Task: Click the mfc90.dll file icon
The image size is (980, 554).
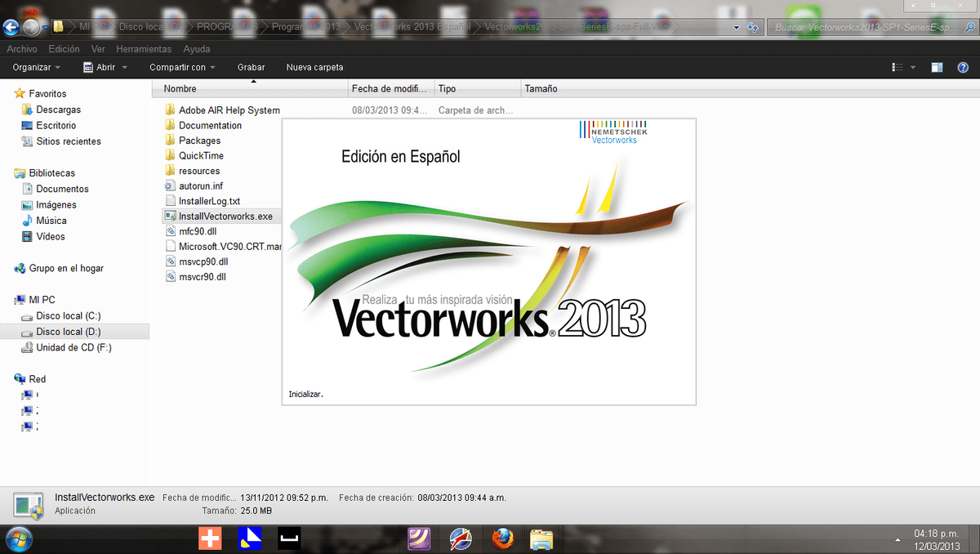Action: pyautogui.click(x=170, y=231)
